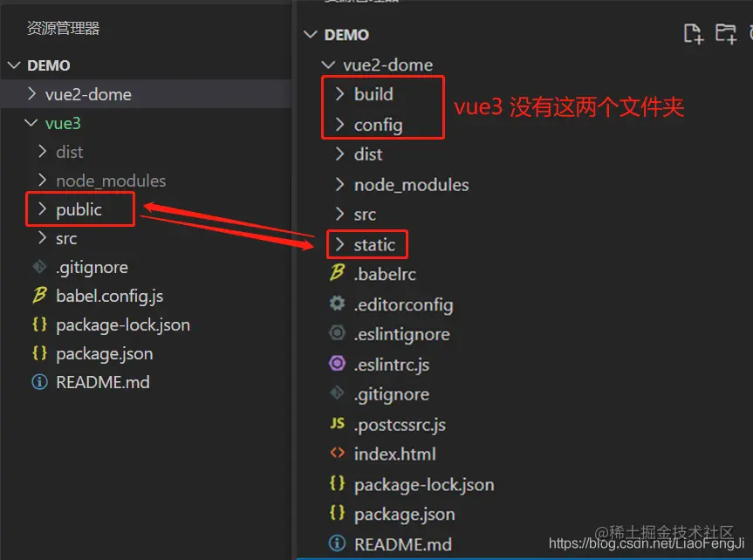
Task: Click the Babel icon beside .babelrc
Action: 337,273
